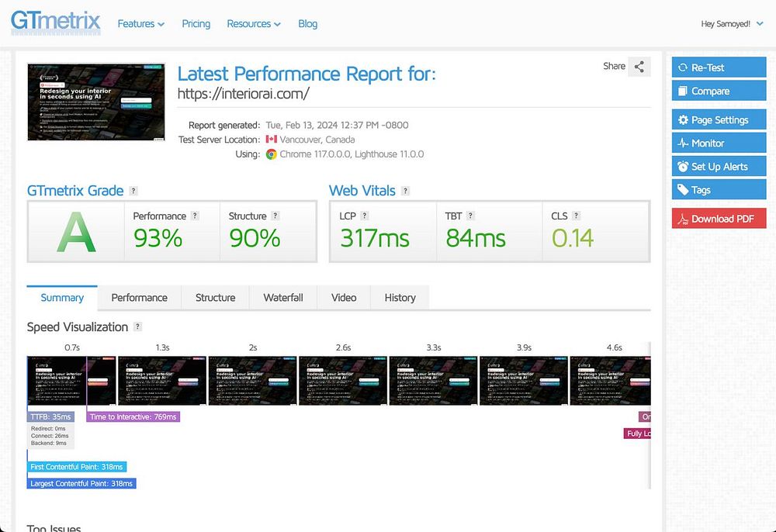Open the Blog link
This screenshot has width=776, height=532.
(x=308, y=24)
